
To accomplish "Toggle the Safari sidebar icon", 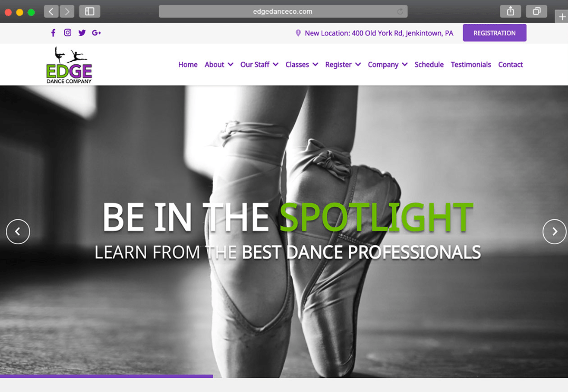I will click(x=90, y=12).
